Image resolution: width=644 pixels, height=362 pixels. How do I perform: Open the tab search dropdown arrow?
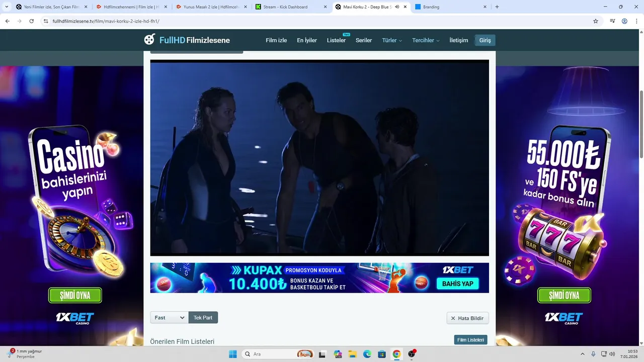click(6, 7)
